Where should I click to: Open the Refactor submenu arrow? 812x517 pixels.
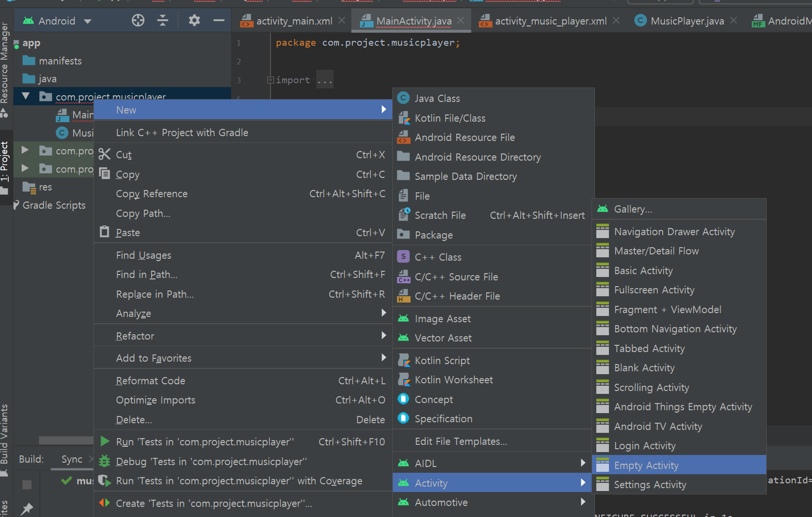pyautogui.click(x=384, y=335)
